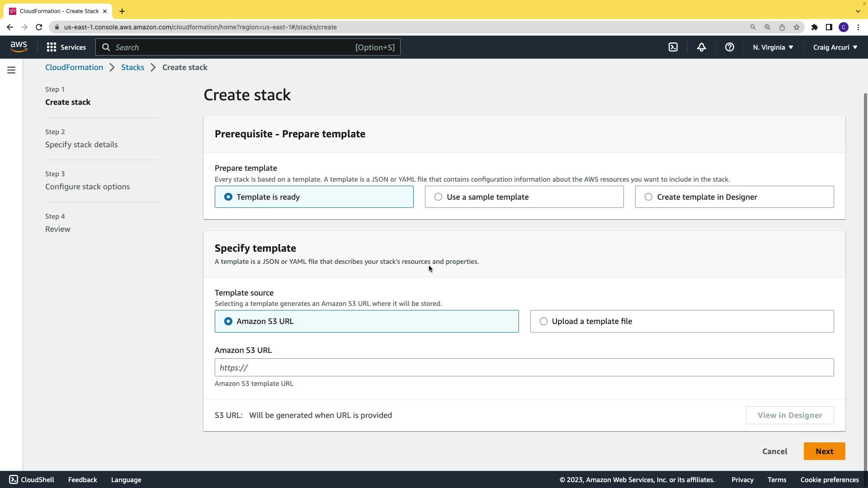Click the browser extensions puzzle icon

point(814,27)
